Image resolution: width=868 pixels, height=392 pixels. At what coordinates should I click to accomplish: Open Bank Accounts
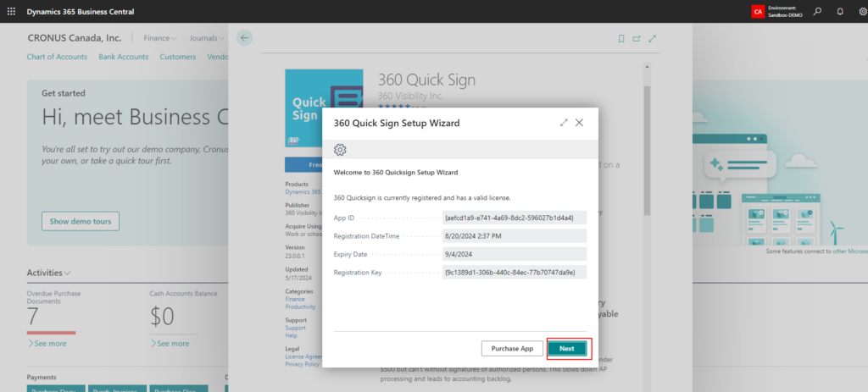[x=124, y=57]
